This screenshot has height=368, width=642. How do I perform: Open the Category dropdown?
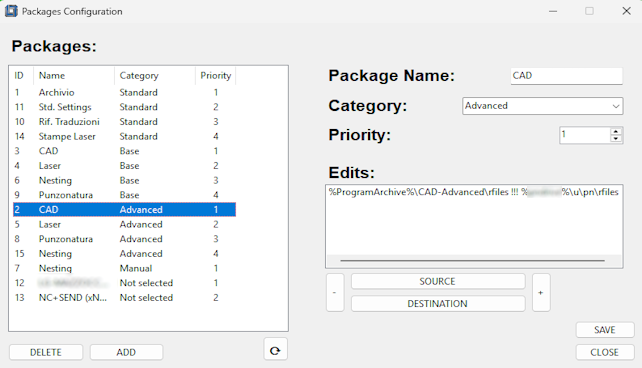point(543,106)
